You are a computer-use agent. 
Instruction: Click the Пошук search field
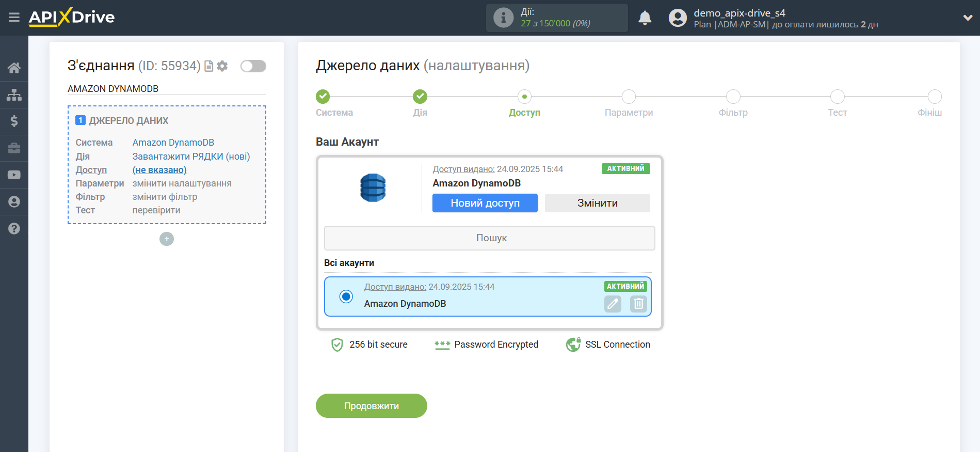point(489,238)
